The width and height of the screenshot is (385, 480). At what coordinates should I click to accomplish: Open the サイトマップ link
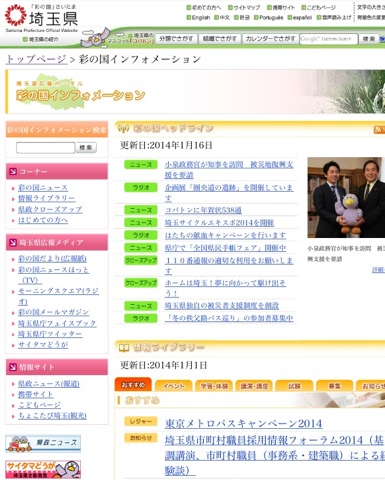247,7
